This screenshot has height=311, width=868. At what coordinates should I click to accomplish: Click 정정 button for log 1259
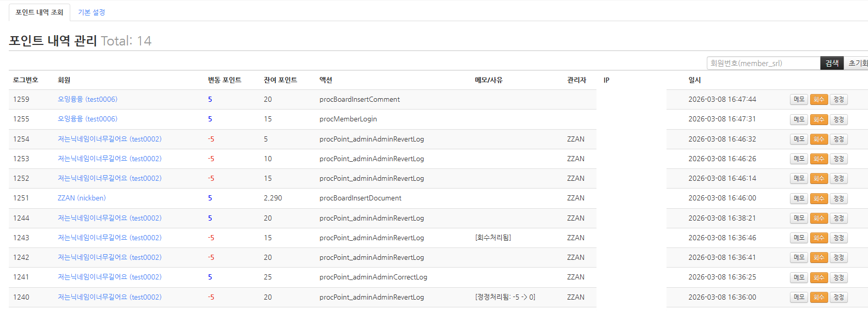click(839, 99)
